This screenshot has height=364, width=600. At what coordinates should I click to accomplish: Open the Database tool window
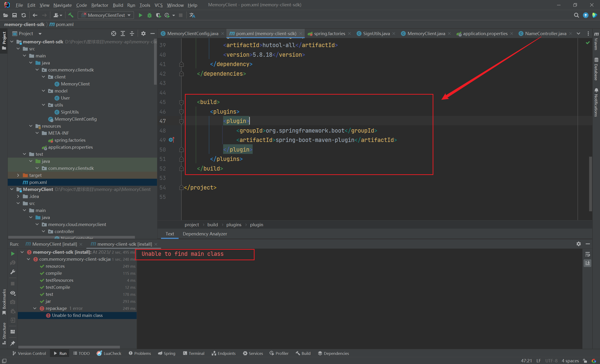596,69
